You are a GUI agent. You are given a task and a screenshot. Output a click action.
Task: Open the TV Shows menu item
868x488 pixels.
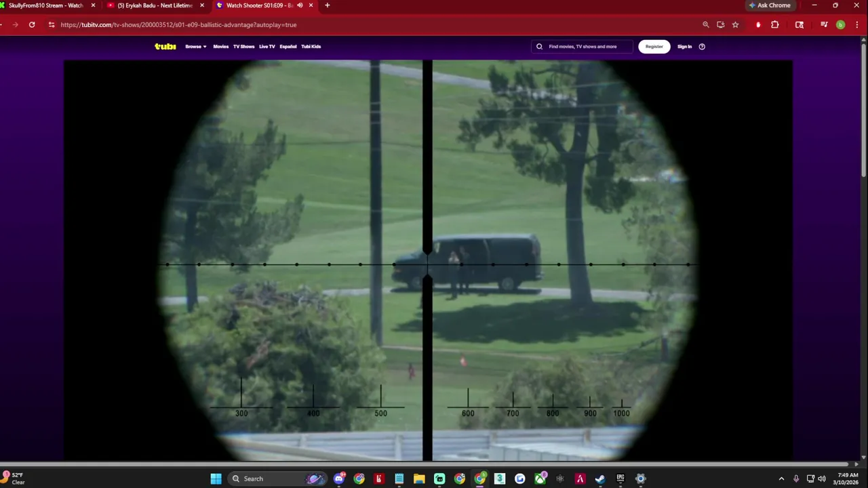pyautogui.click(x=244, y=47)
